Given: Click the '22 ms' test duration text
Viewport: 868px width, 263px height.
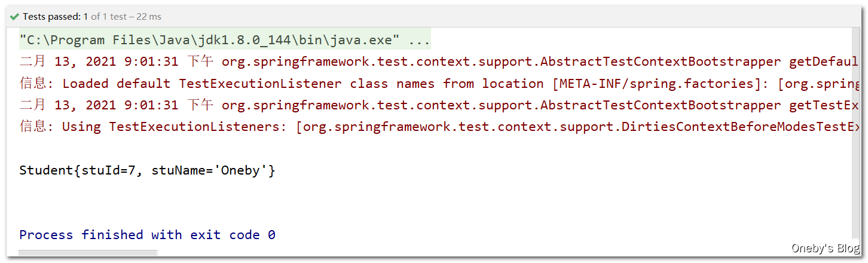Looking at the screenshot, I should pyautogui.click(x=149, y=17).
